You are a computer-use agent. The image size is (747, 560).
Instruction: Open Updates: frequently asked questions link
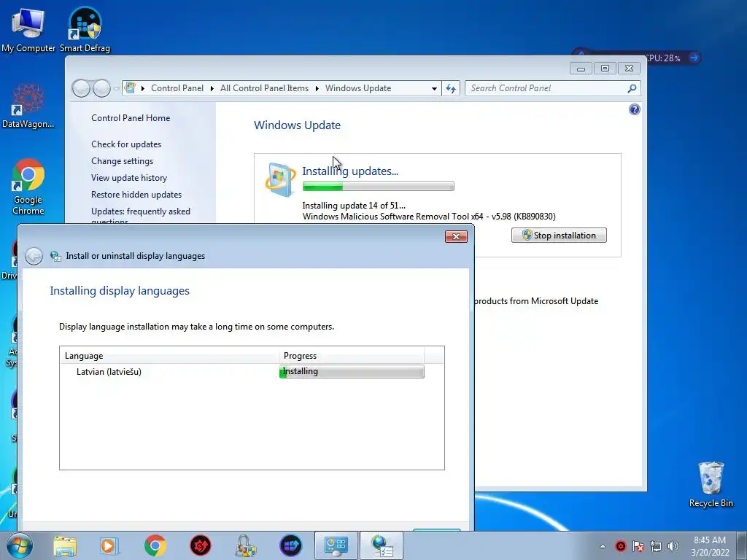[141, 214]
